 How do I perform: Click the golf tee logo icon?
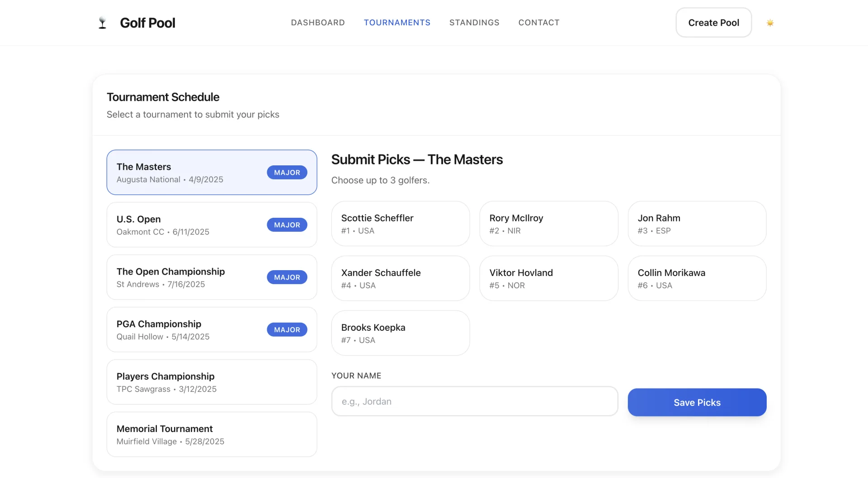[103, 23]
